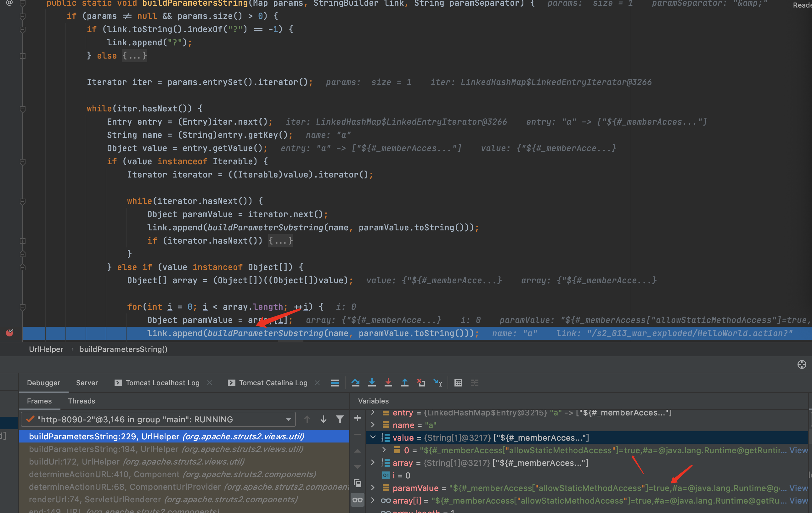Select the Frames subtab

point(39,401)
